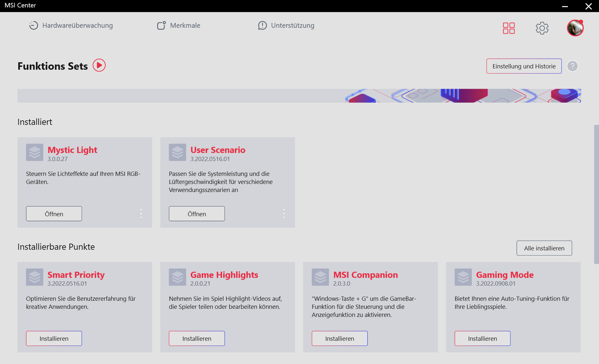Click the help question mark icon

(572, 66)
